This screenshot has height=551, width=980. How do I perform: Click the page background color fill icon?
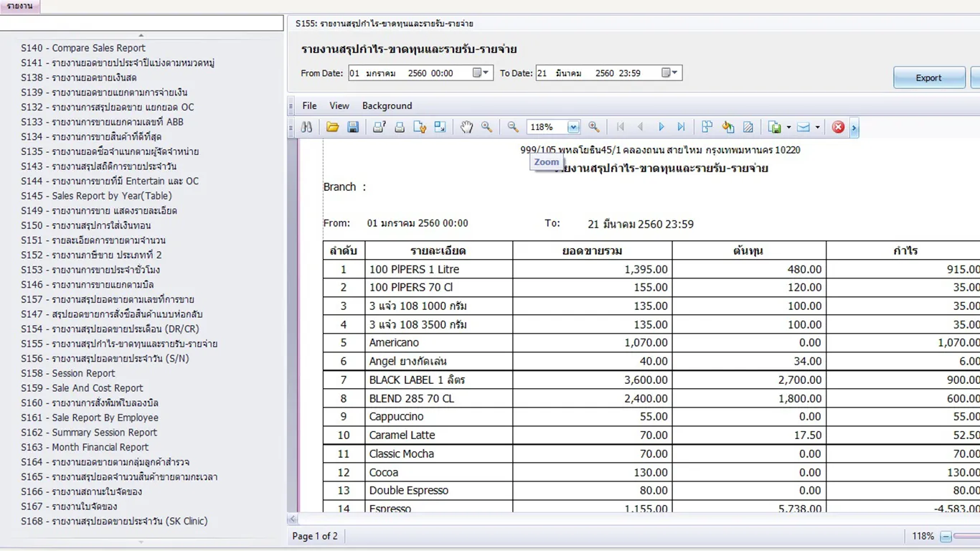(x=728, y=127)
